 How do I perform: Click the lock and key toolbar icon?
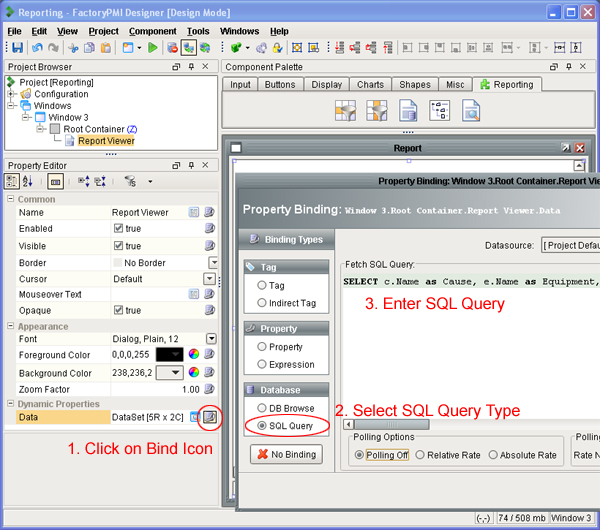click(277, 48)
